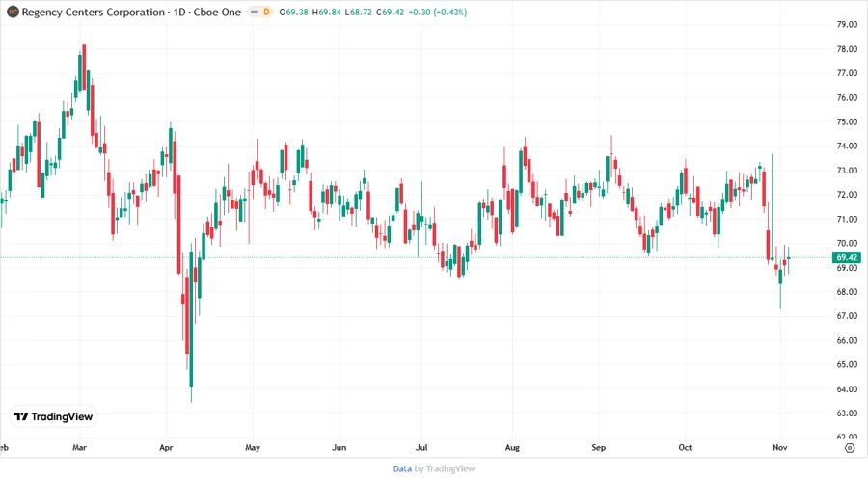
Task: Click the Apr label on time axis
Action: tap(166, 447)
